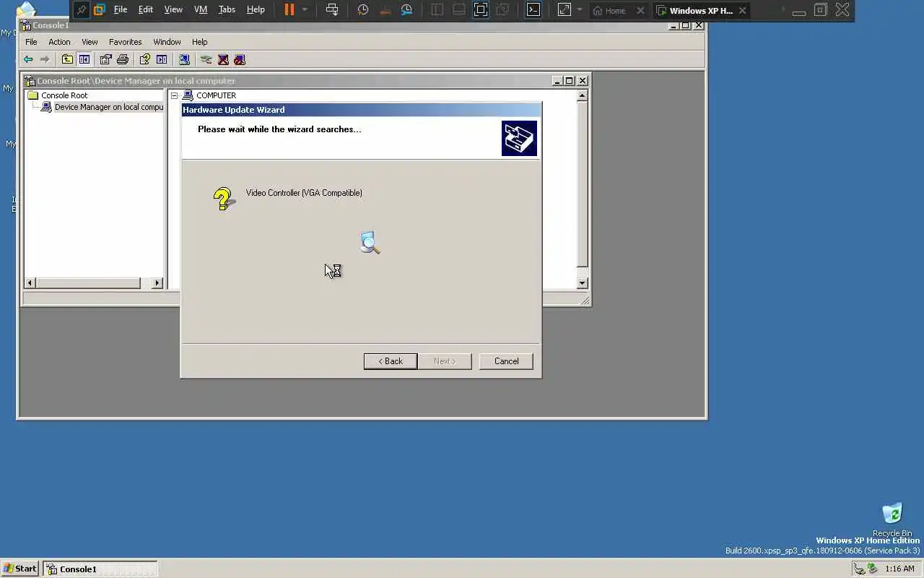This screenshot has width=924, height=578.
Task: Click the Update Driver toolbar icon
Action: point(206,60)
